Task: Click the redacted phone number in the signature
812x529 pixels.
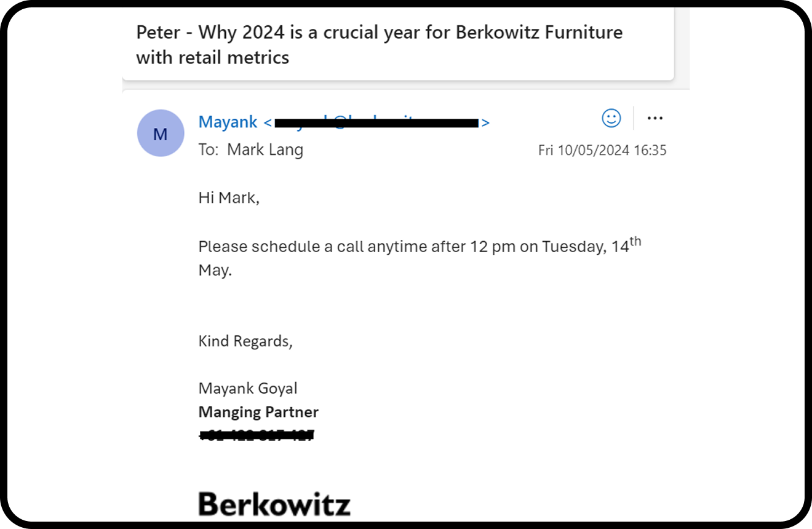Action: point(257,436)
